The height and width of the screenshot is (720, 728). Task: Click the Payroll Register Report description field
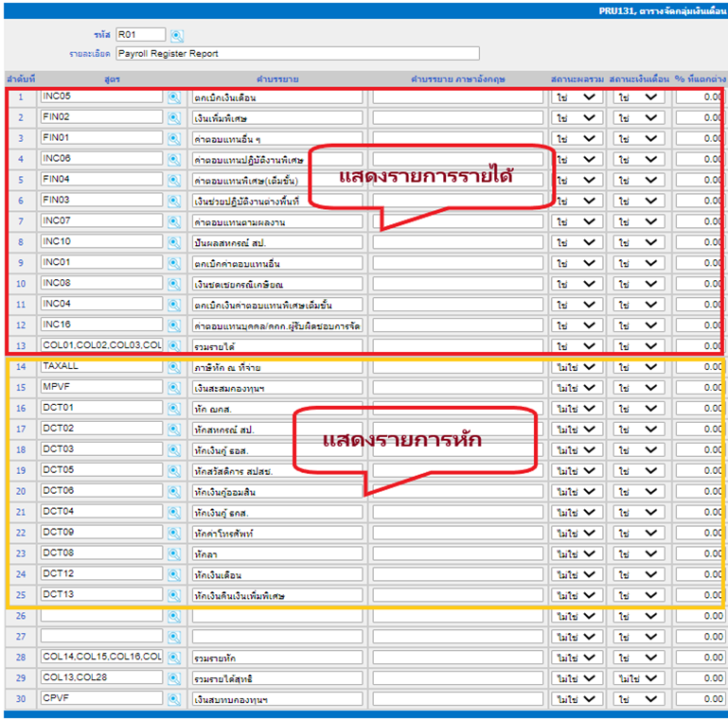(x=297, y=54)
